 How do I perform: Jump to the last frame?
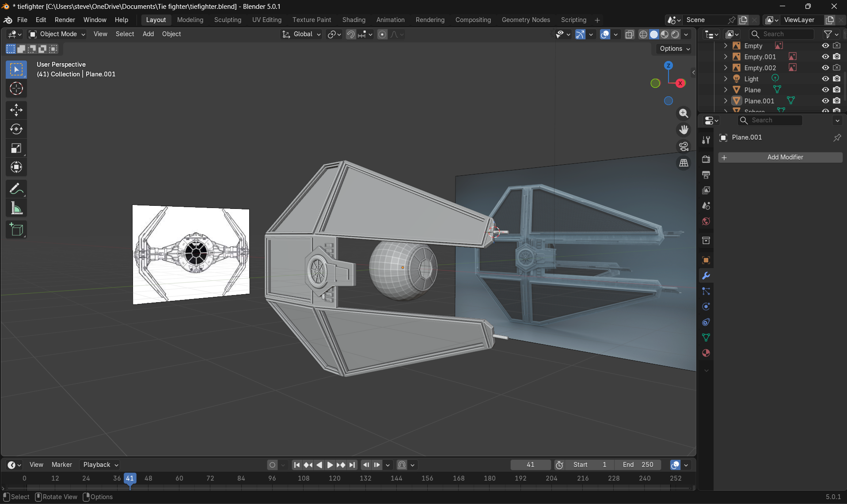(352, 465)
